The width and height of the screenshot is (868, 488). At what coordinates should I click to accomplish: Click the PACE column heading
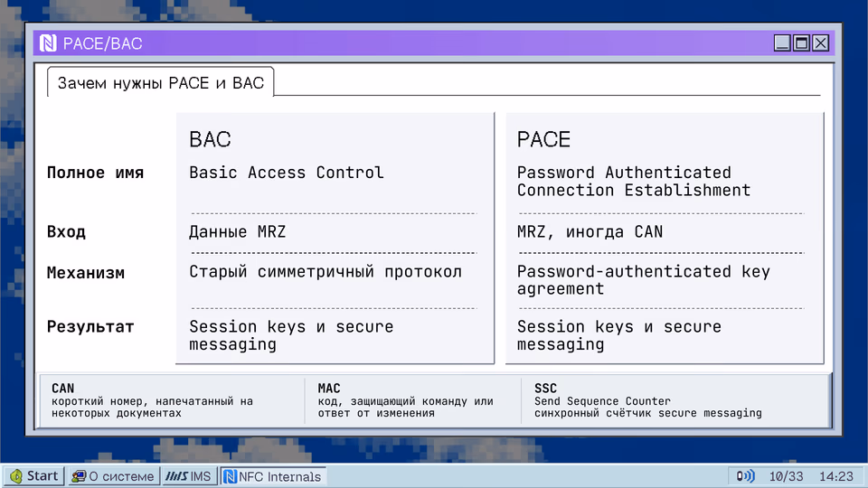point(543,139)
